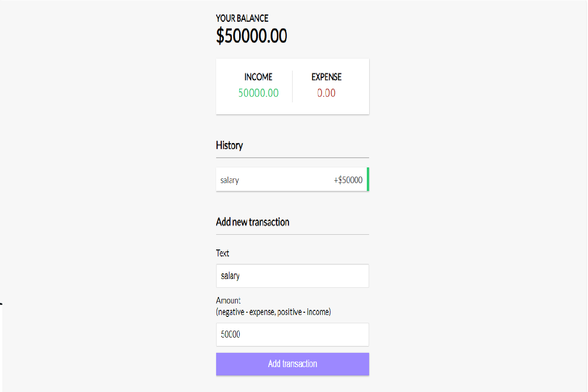Click the line under the Add new transaction heading

coord(292,234)
